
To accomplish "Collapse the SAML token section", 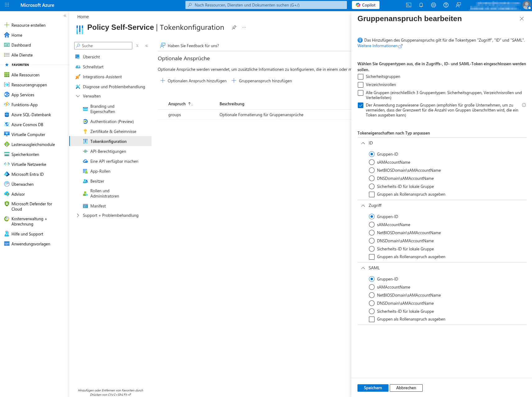I will pos(363,268).
